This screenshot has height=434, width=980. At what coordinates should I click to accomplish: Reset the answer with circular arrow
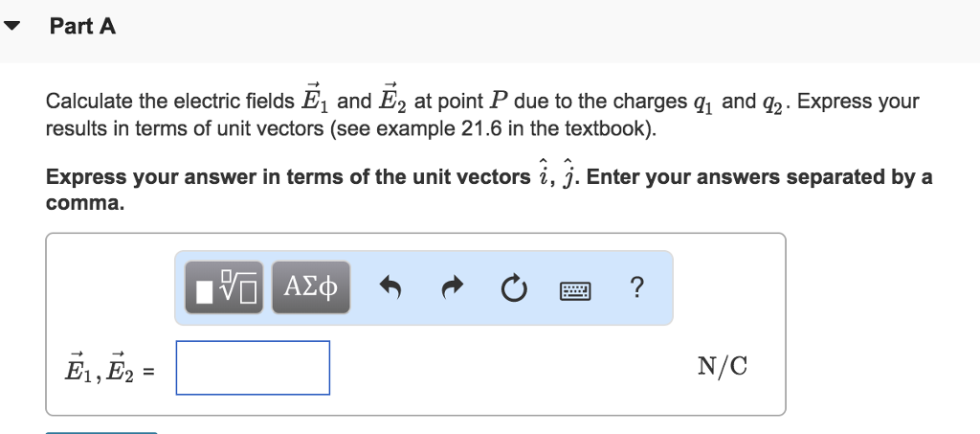[x=513, y=286]
